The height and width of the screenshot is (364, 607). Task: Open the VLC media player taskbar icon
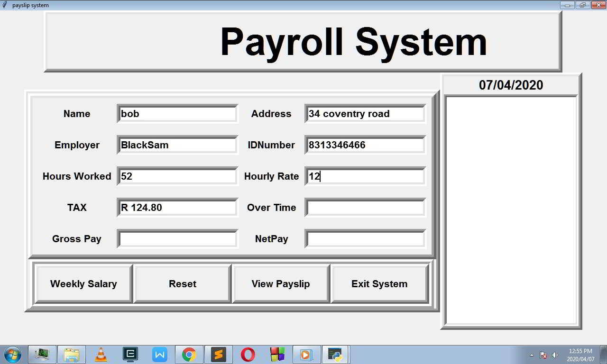(x=101, y=355)
